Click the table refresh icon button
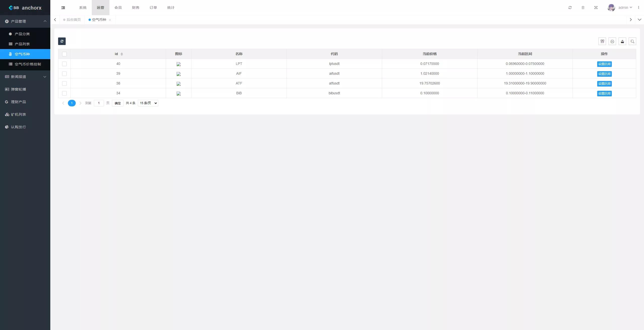 coord(62,41)
